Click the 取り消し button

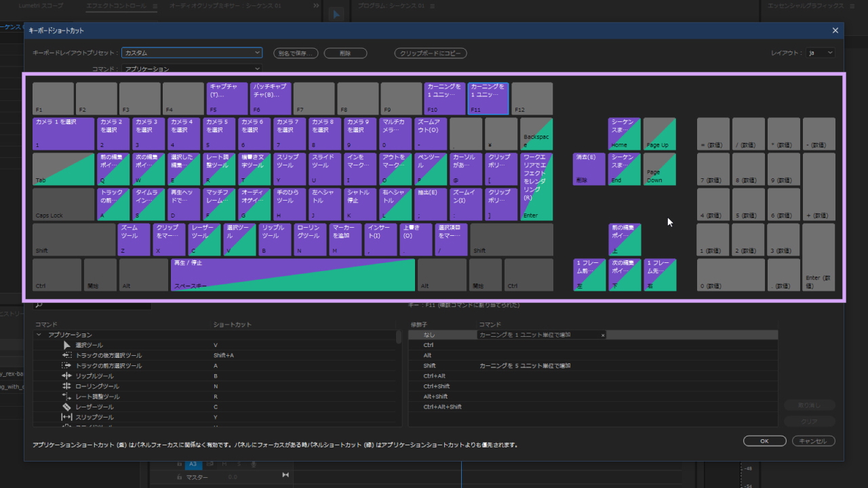tap(810, 405)
